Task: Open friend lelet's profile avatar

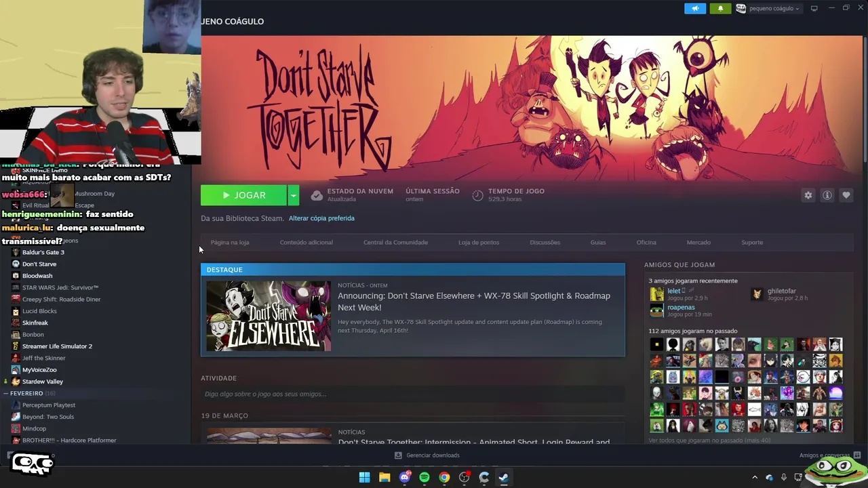Action: (656, 293)
